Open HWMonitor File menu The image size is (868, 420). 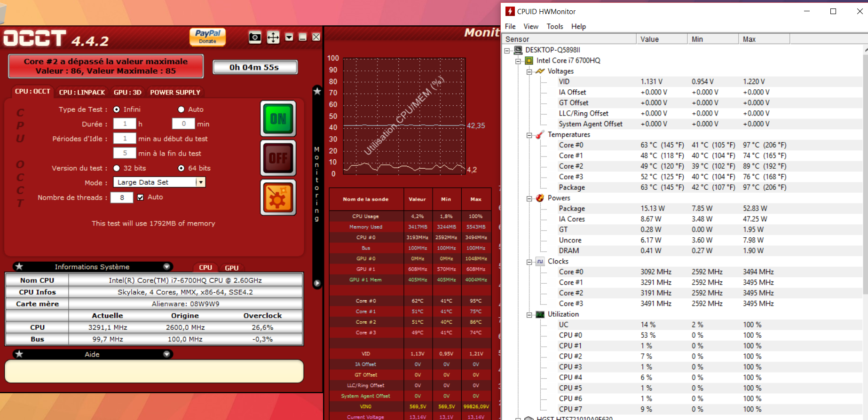coord(510,26)
